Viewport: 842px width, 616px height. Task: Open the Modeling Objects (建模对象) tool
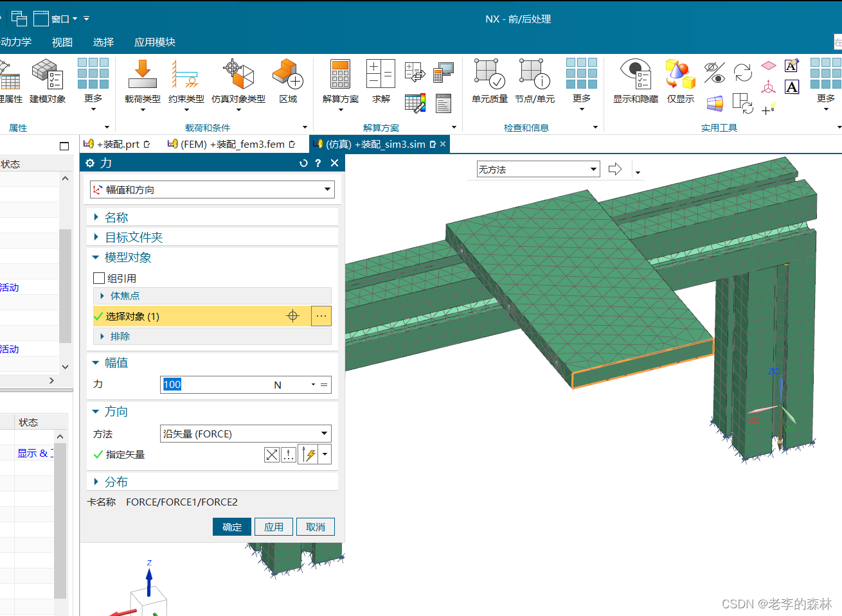point(48,81)
